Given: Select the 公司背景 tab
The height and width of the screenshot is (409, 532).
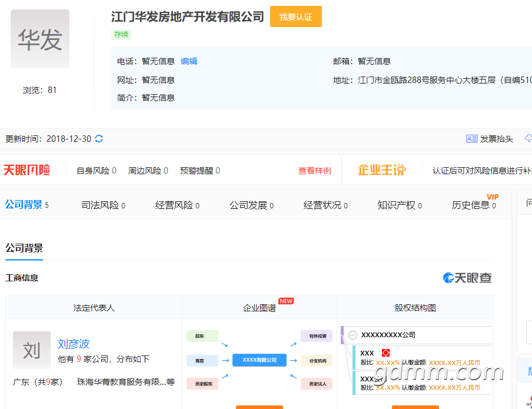Looking at the screenshot, I should point(27,205).
